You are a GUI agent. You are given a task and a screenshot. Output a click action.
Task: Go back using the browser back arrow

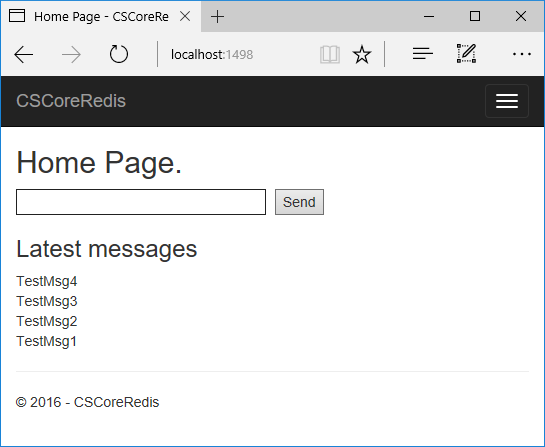pos(24,55)
